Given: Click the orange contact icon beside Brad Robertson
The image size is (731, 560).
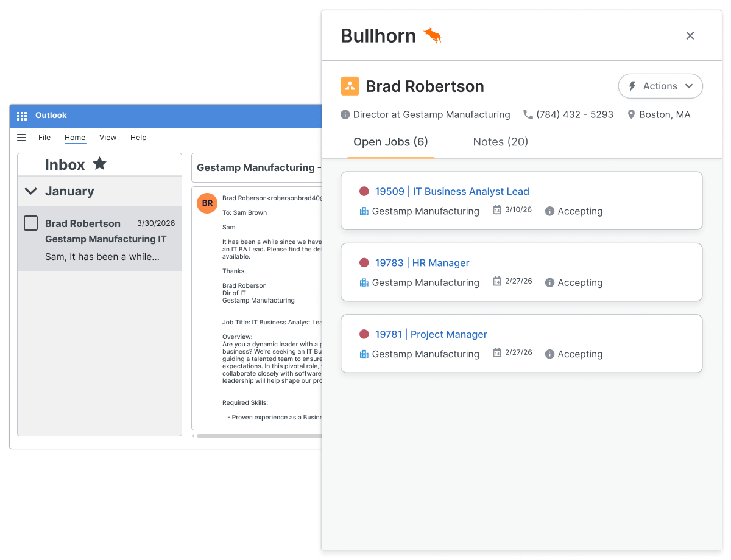Looking at the screenshot, I should click(350, 86).
